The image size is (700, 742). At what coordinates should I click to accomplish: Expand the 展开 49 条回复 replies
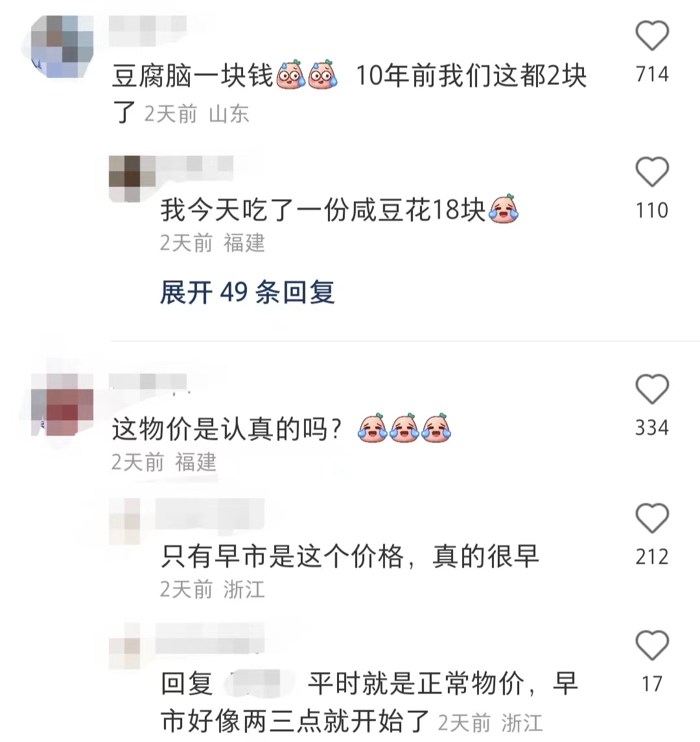tap(248, 292)
